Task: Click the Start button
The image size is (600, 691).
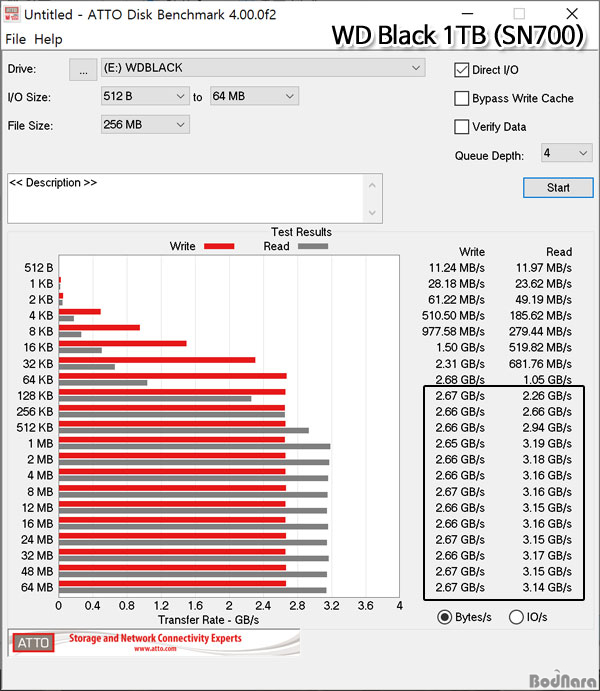Action: click(x=558, y=188)
